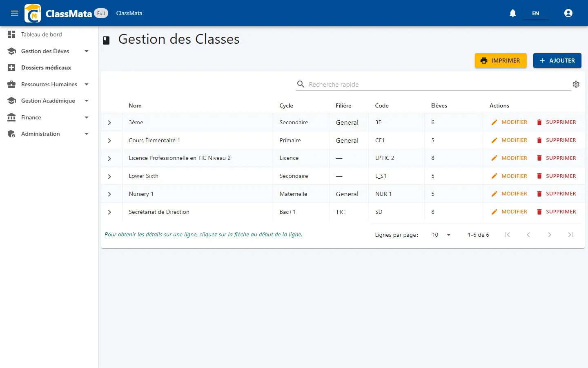This screenshot has height=368, width=588.
Task: Expand details for the 3ème row
Action: click(x=109, y=123)
